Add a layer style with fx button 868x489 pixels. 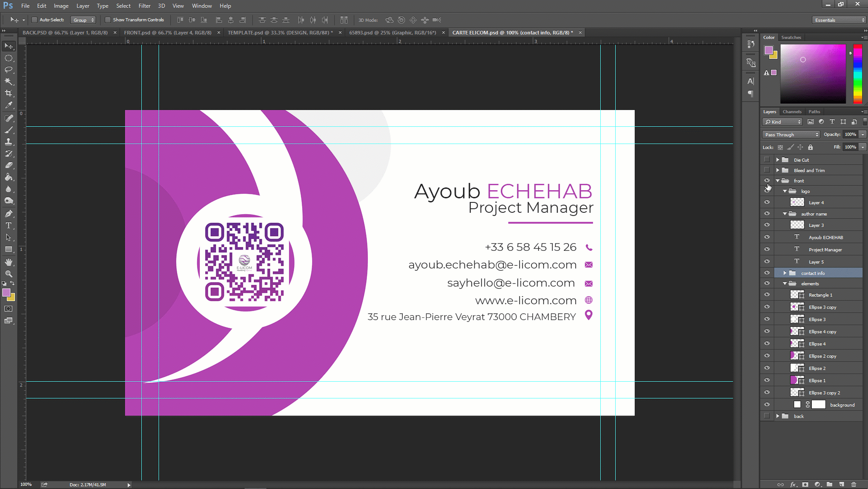point(793,484)
